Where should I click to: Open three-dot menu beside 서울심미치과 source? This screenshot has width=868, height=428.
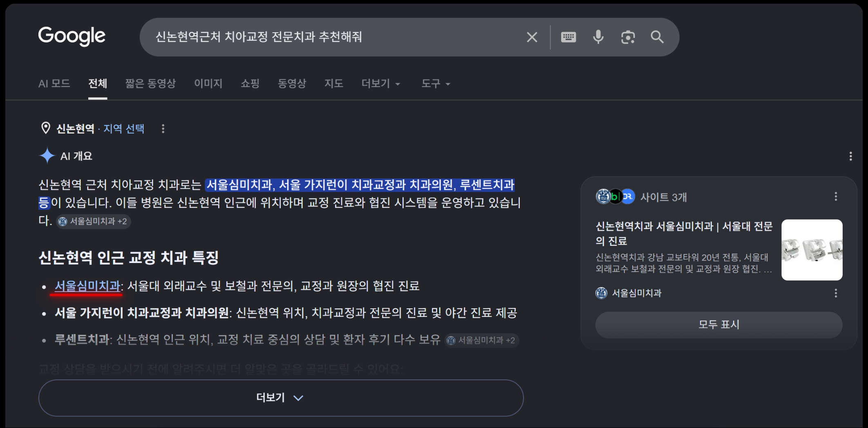(x=836, y=293)
